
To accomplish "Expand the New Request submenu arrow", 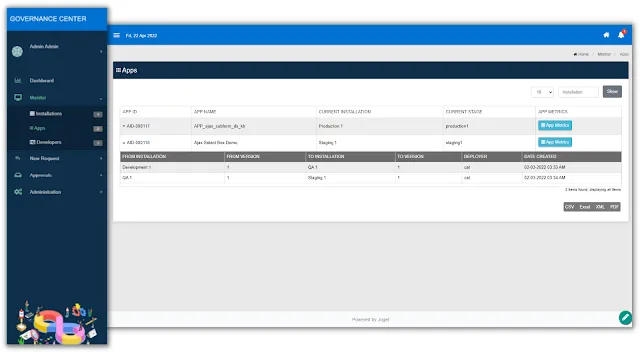I will pos(101,158).
